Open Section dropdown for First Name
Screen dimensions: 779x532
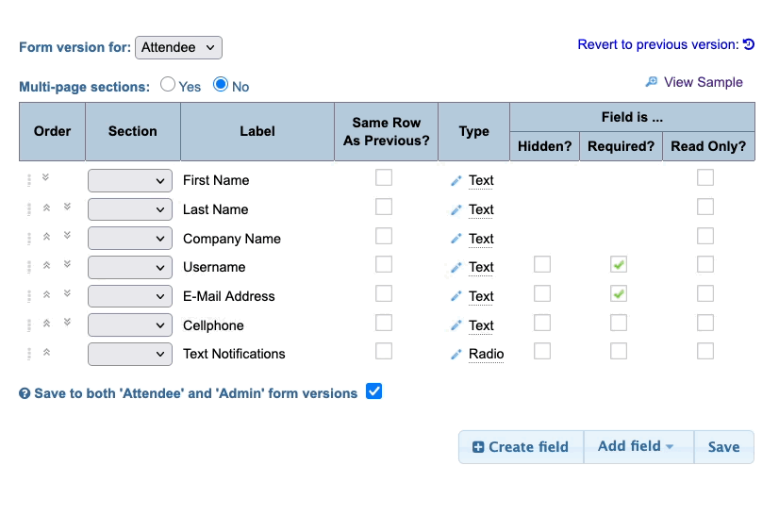click(x=130, y=180)
